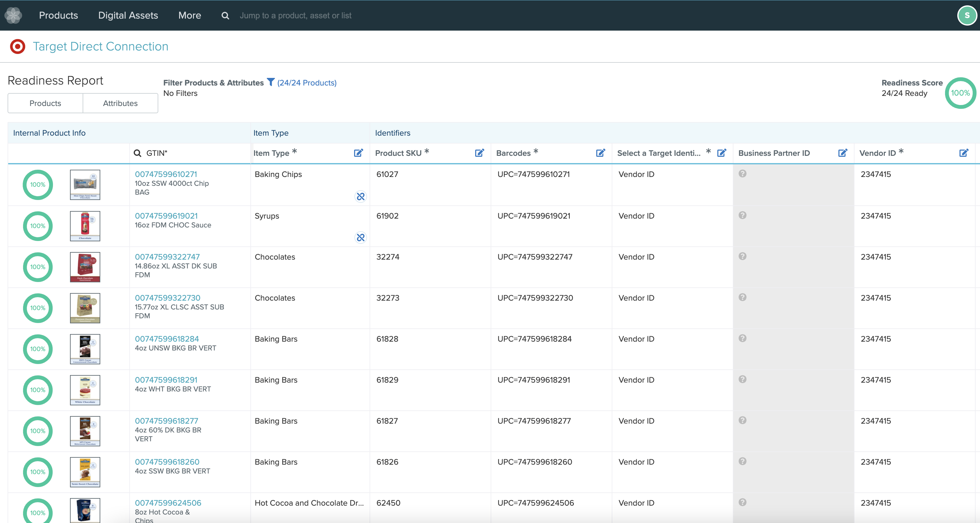The image size is (980, 523).
Task: Open product 00747599618284
Action: (167, 339)
